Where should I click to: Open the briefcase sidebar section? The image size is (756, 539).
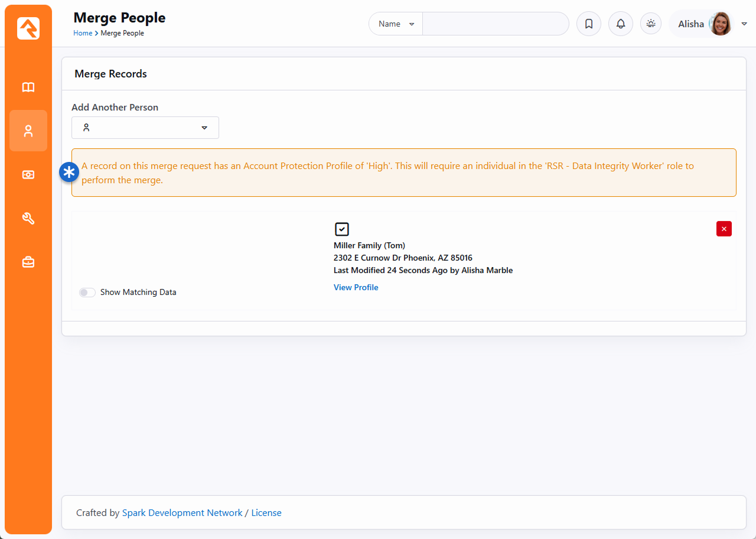point(28,262)
